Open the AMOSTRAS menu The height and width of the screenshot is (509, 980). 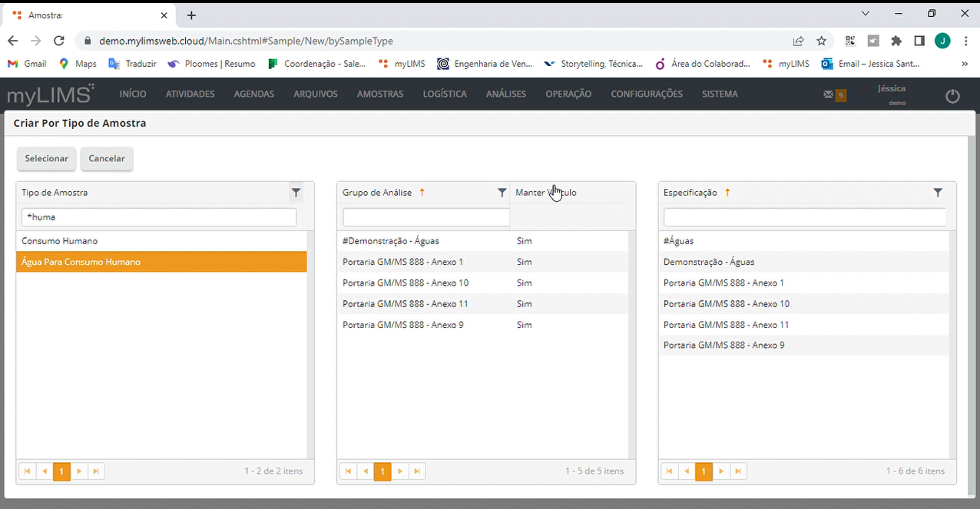[380, 94]
